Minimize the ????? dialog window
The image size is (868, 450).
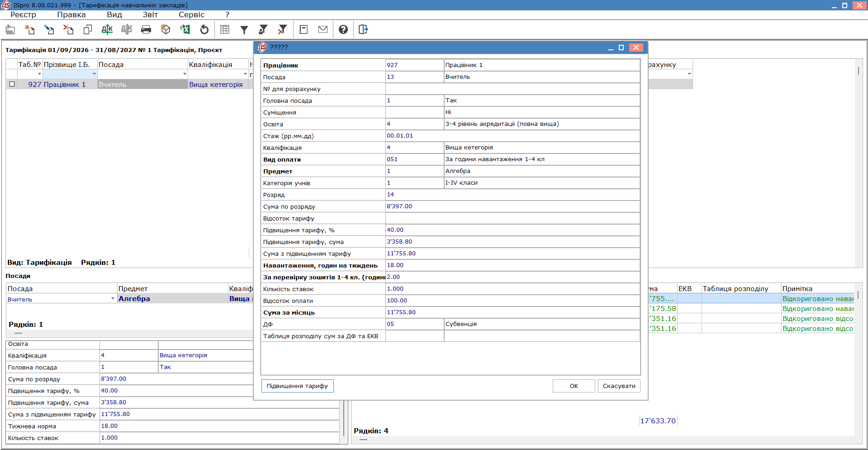click(x=611, y=48)
